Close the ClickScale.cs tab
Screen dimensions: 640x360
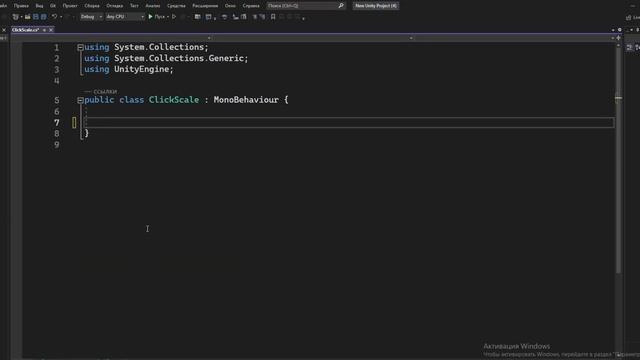51,30
